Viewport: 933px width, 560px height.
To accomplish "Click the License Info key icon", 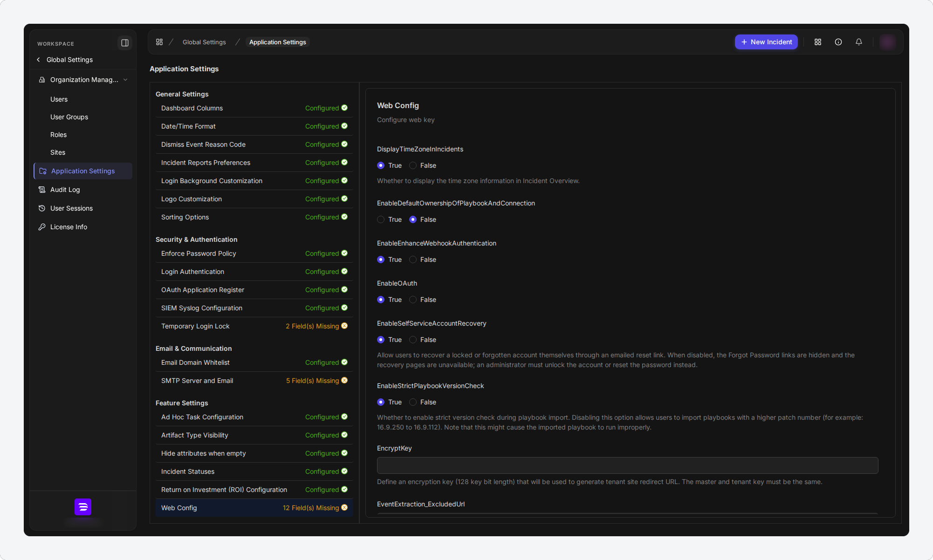I will pos(42,227).
